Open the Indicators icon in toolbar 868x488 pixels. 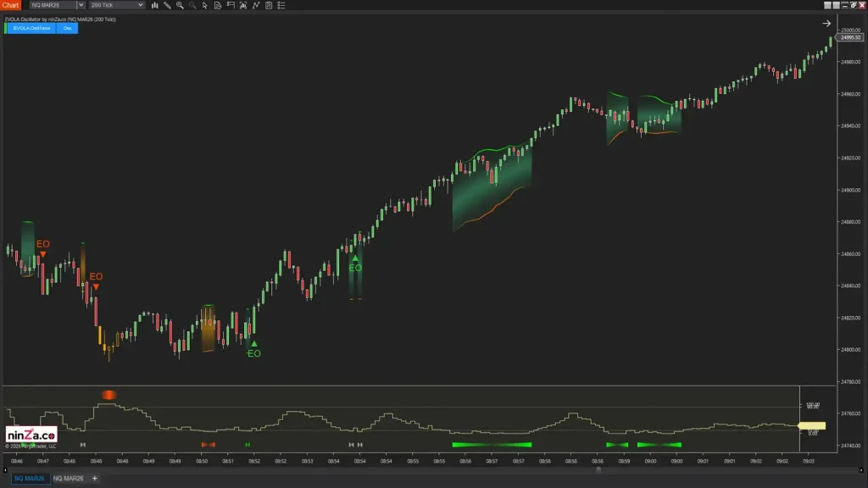pos(231,5)
